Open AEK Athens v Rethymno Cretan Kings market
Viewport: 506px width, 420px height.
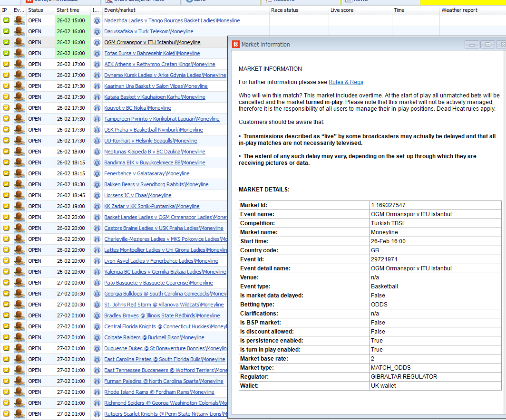(160, 65)
